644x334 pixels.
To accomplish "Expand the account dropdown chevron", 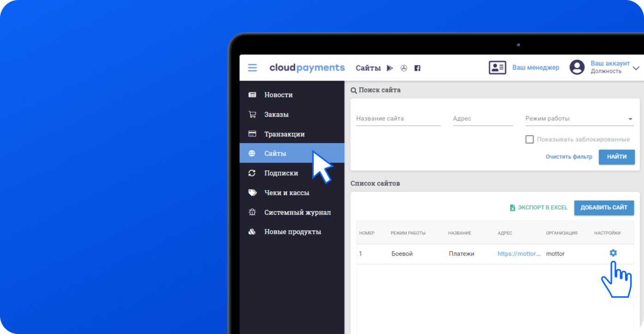I will 636,68.
